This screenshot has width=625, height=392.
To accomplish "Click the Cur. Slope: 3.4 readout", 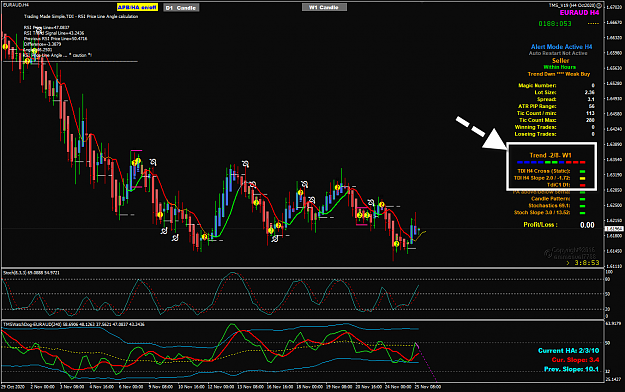I will point(575,360).
